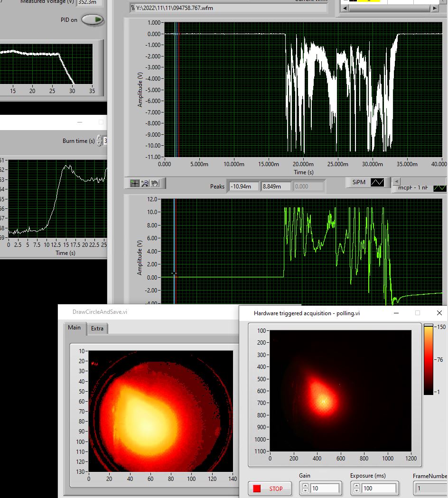The height and width of the screenshot is (498, 448).
Task: Select the cursor crosshair tool in graph palette
Action: (135, 183)
